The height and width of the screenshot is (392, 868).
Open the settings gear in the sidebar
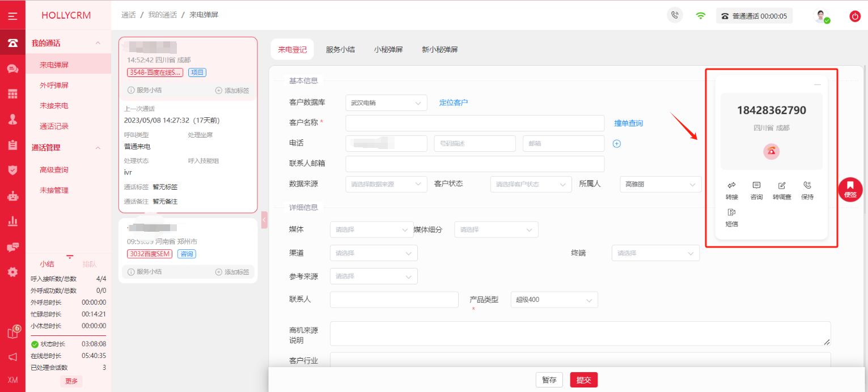[x=12, y=272]
